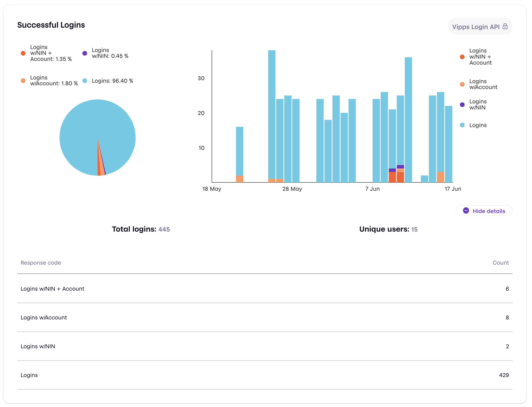Click the light orange Logins w/Account legend dot
This screenshot has height=407, width=532.
pyautogui.click(x=23, y=81)
